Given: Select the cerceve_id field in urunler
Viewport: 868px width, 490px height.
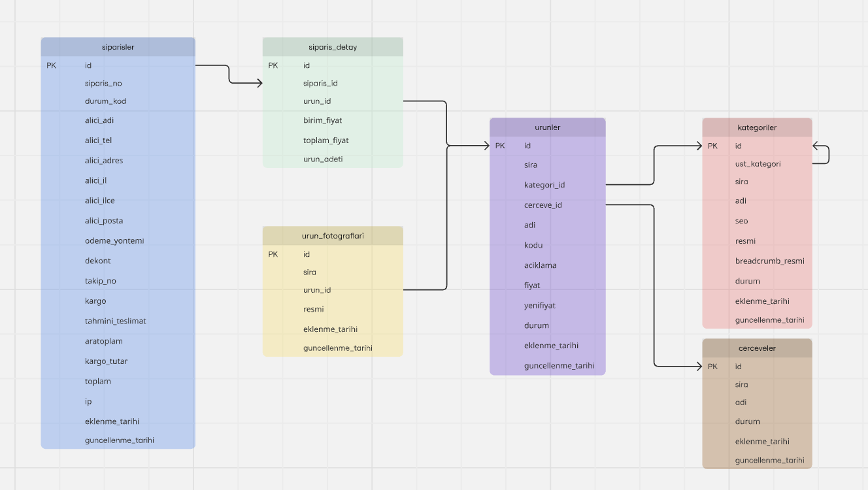Looking at the screenshot, I should pos(542,205).
